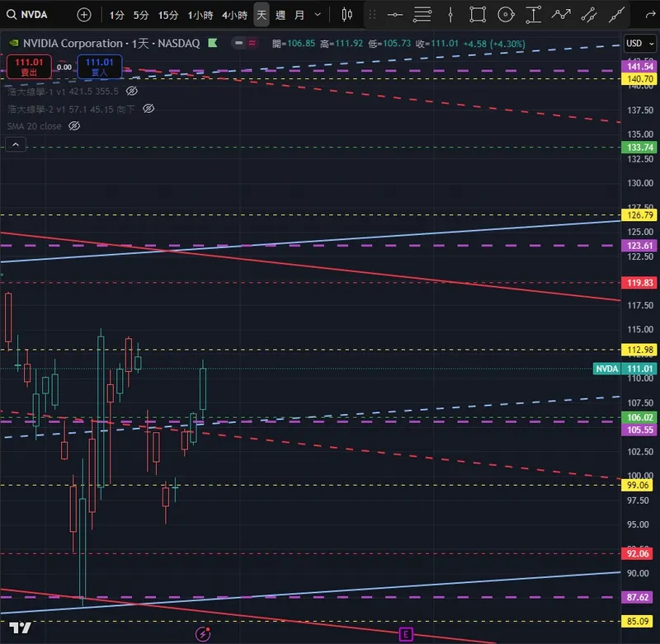Open the NVDA symbol search
Screen dimensions: 660x644
pyautogui.click(x=27, y=15)
